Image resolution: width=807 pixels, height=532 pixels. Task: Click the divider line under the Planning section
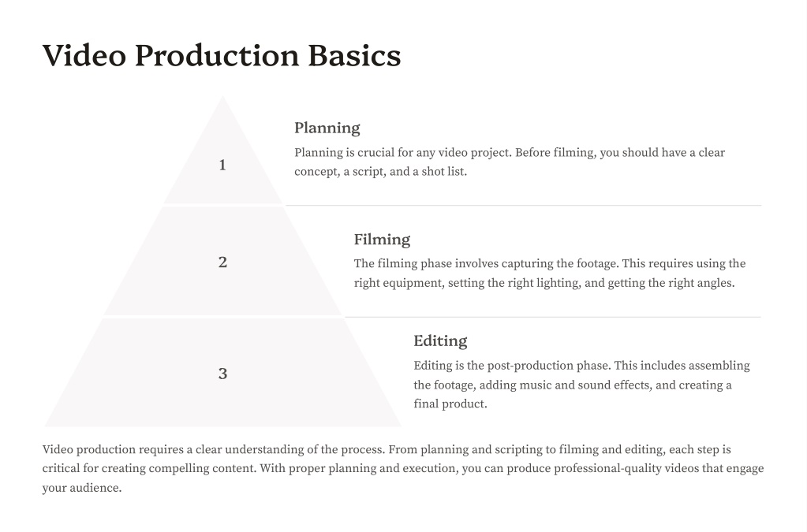(524, 206)
